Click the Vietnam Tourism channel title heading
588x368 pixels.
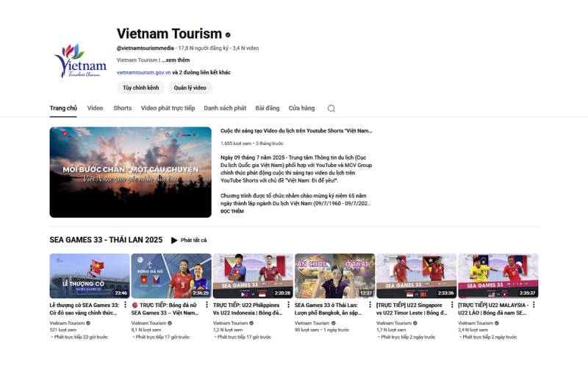click(169, 34)
